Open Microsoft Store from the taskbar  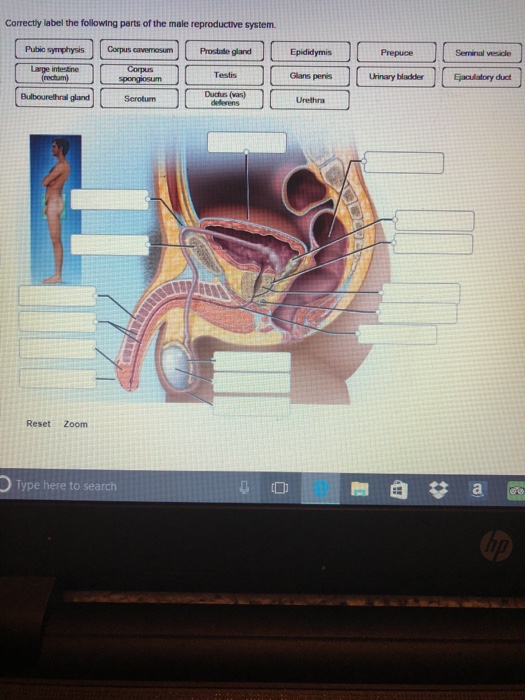pyautogui.click(x=399, y=490)
